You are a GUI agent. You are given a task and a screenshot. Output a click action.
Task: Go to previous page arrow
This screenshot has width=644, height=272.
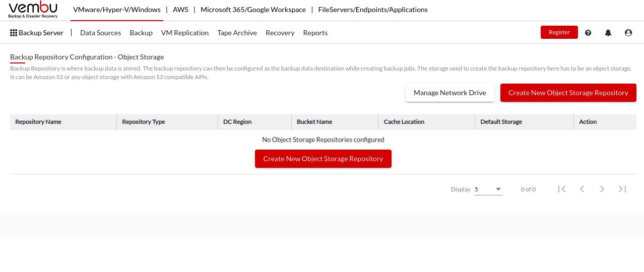click(582, 189)
